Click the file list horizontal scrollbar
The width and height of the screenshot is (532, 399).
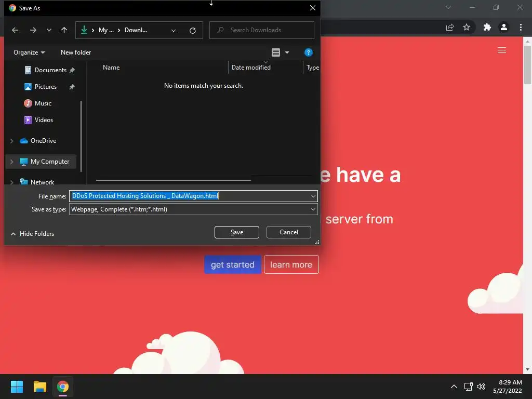click(174, 180)
